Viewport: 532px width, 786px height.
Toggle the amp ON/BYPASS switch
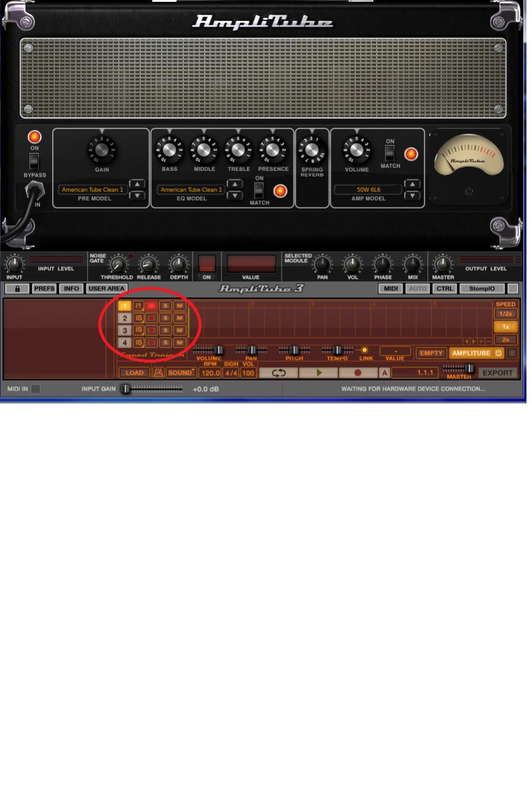point(34,161)
